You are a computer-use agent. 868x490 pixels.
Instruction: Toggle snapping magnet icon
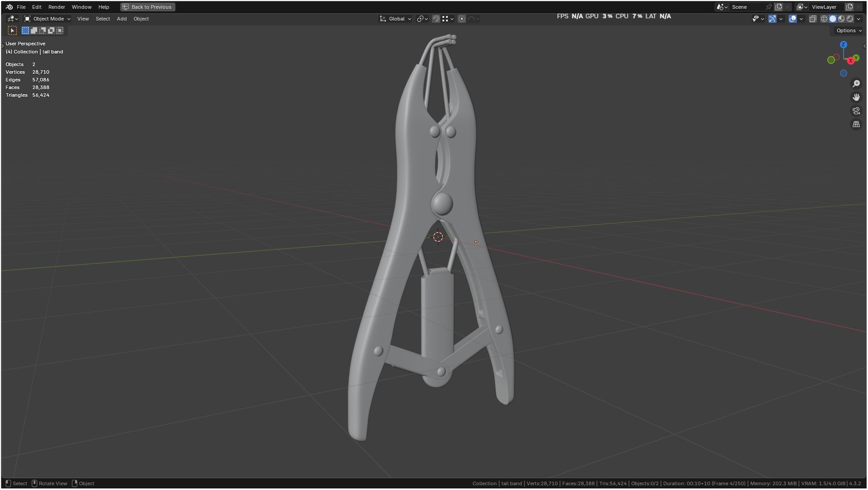436,19
